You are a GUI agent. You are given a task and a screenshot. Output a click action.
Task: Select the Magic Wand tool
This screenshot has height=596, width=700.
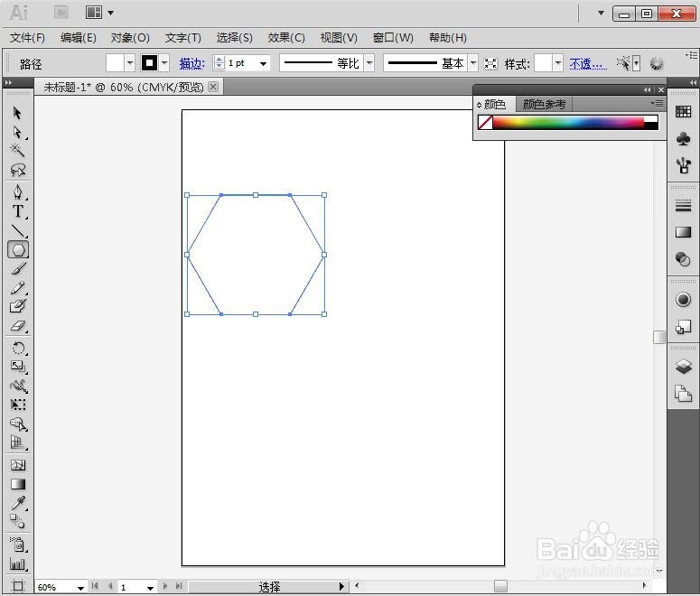pyautogui.click(x=17, y=150)
